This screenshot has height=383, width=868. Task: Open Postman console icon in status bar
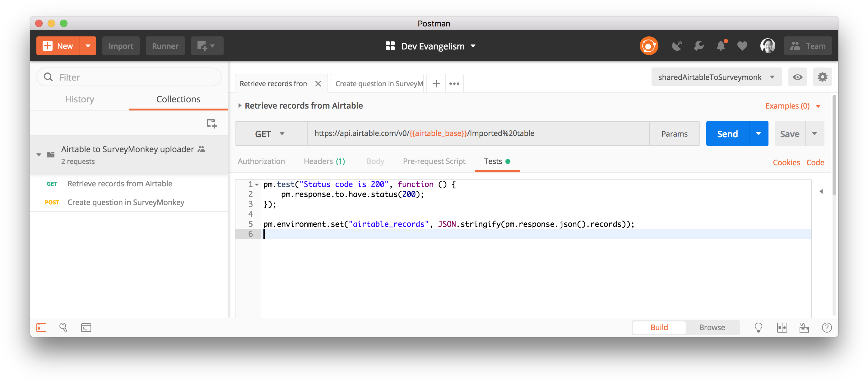click(x=86, y=327)
